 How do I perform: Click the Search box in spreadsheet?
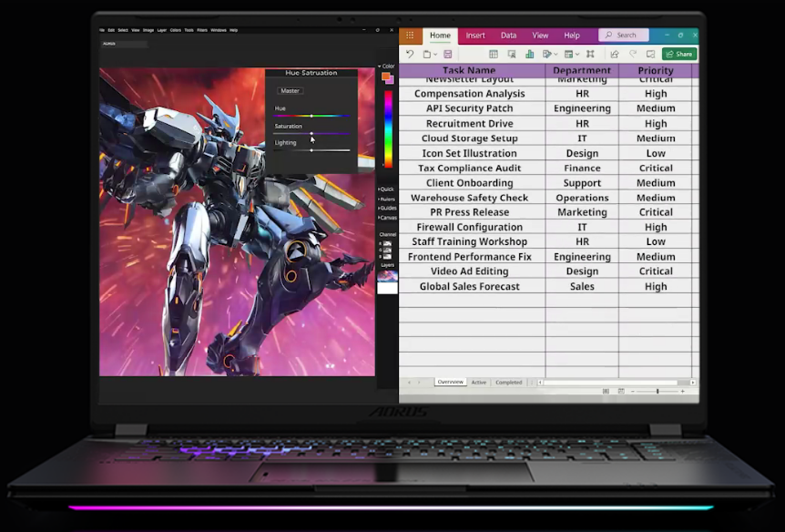(624, 35)
